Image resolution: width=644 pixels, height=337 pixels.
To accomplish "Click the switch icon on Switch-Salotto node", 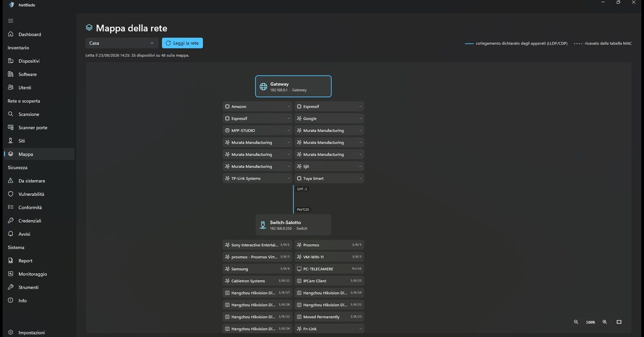I will pyautogui.click(x=263, y=225).
